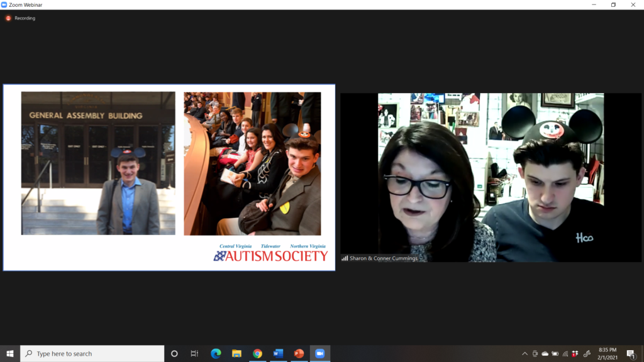
Task: Click the Dropbox tray icon with red badge
Action: [575, 353]
